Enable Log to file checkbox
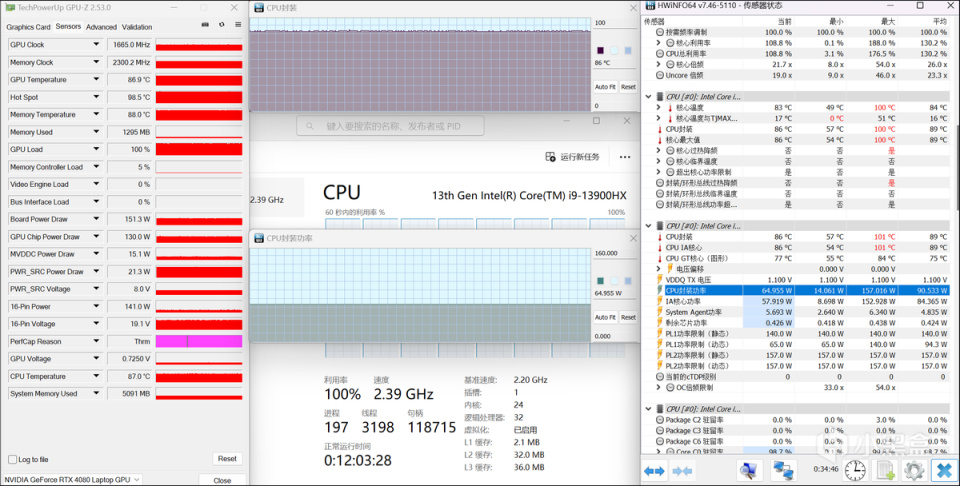Screen dimensions: 960x486 (12, 459)
